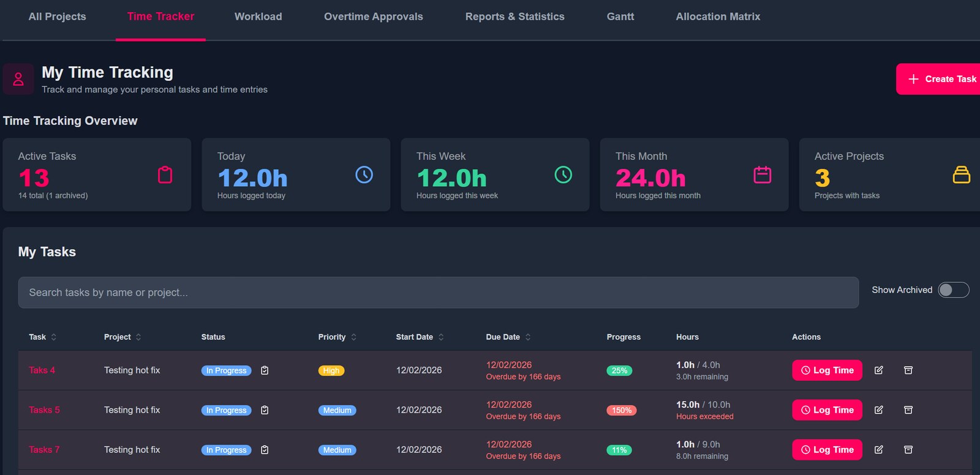Enable the Show Archived toggle
The image size is (980, 475).
954,290
